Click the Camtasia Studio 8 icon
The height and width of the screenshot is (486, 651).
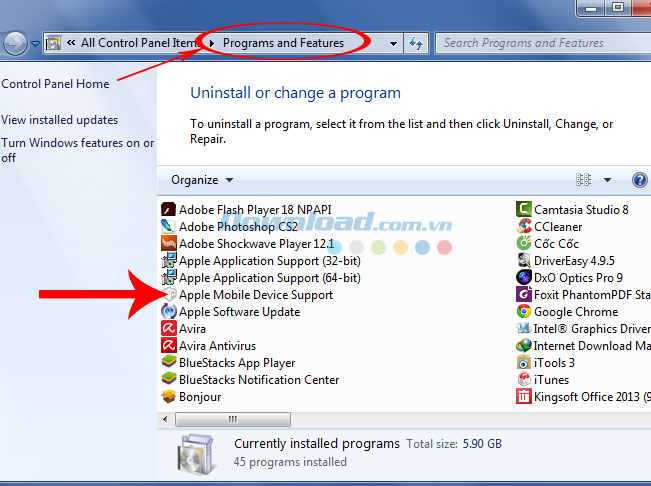coord(524,209)
